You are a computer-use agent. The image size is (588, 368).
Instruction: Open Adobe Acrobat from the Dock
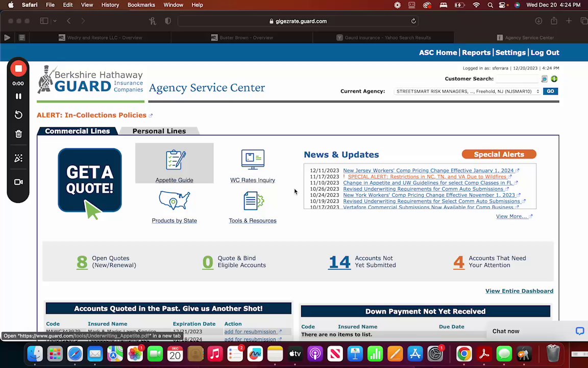click(484, 354)
